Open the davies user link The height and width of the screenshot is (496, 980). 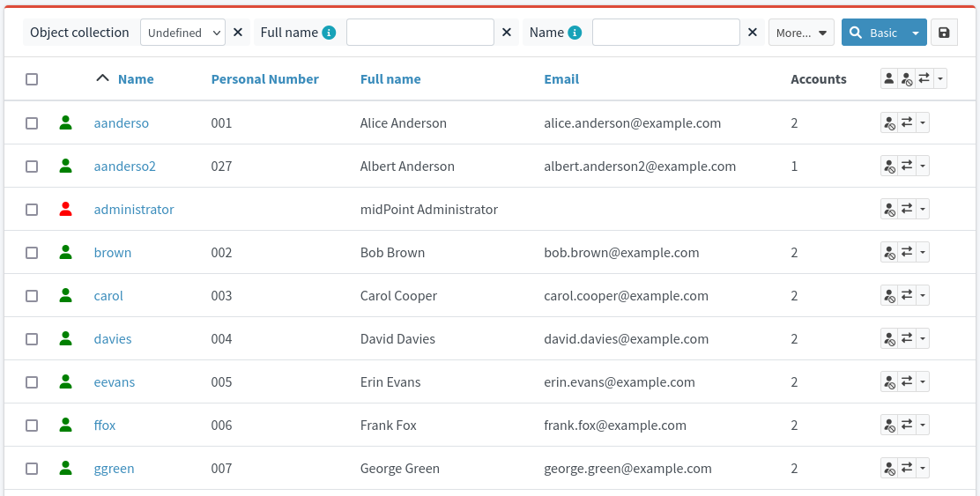click(113, 339)
